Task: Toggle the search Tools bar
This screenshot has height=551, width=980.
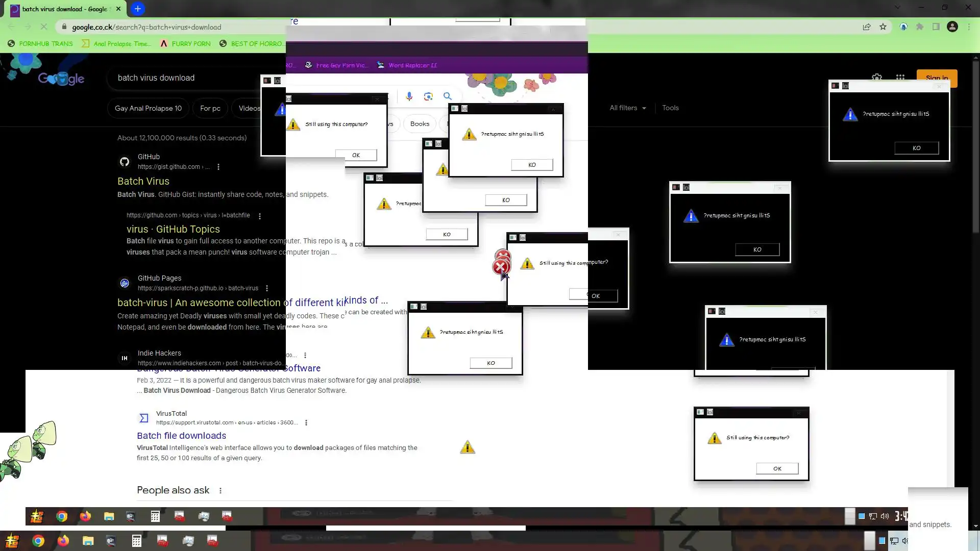Action: [x=670, y=108]
